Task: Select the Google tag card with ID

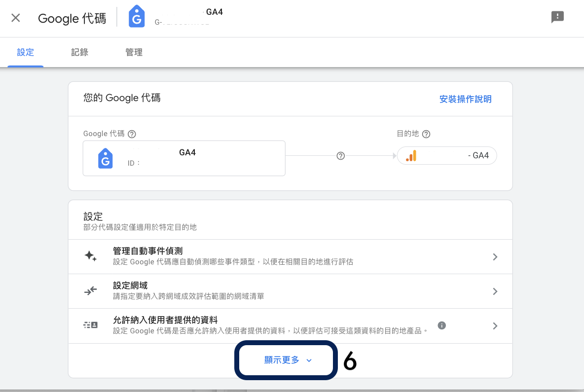Action: point(184,158)
